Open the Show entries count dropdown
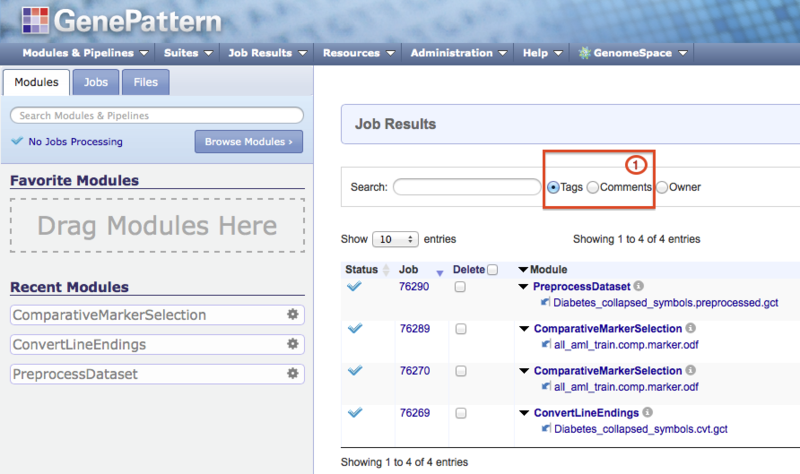 (395, 239)
